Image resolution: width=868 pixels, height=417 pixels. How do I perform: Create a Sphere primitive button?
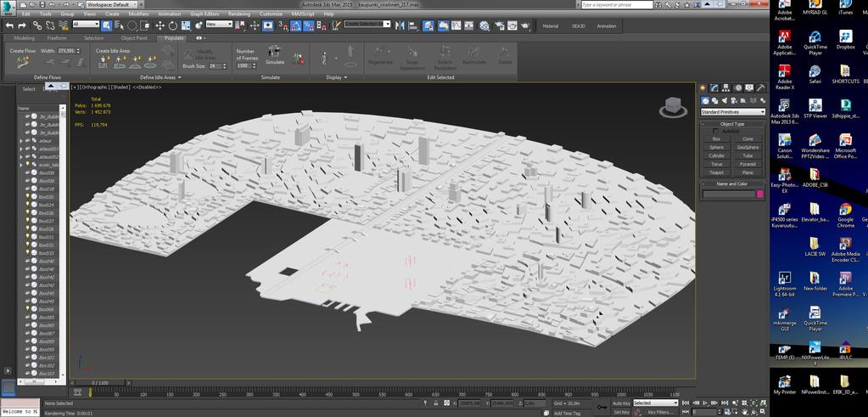point(716,147)
